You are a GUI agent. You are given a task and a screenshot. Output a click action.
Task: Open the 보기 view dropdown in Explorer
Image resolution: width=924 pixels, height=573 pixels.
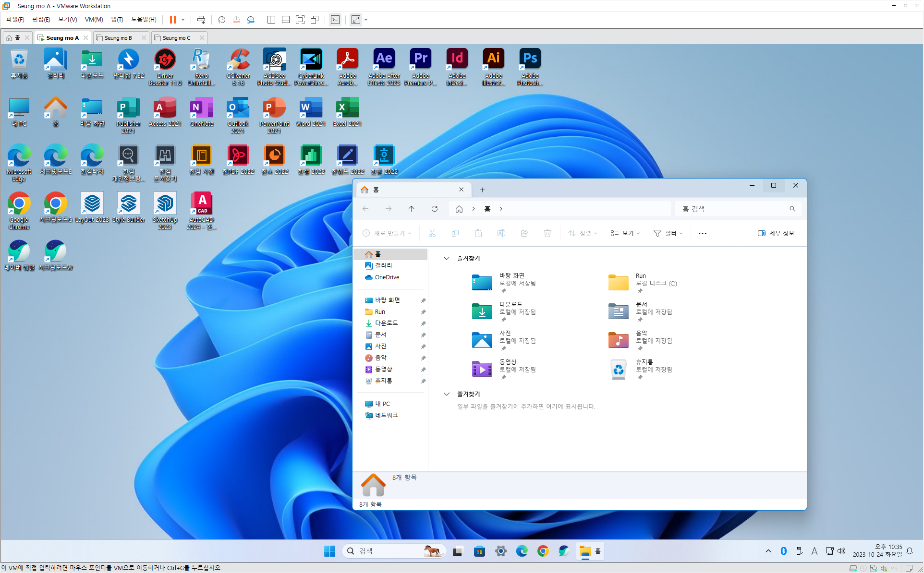[x=625, y=233]
